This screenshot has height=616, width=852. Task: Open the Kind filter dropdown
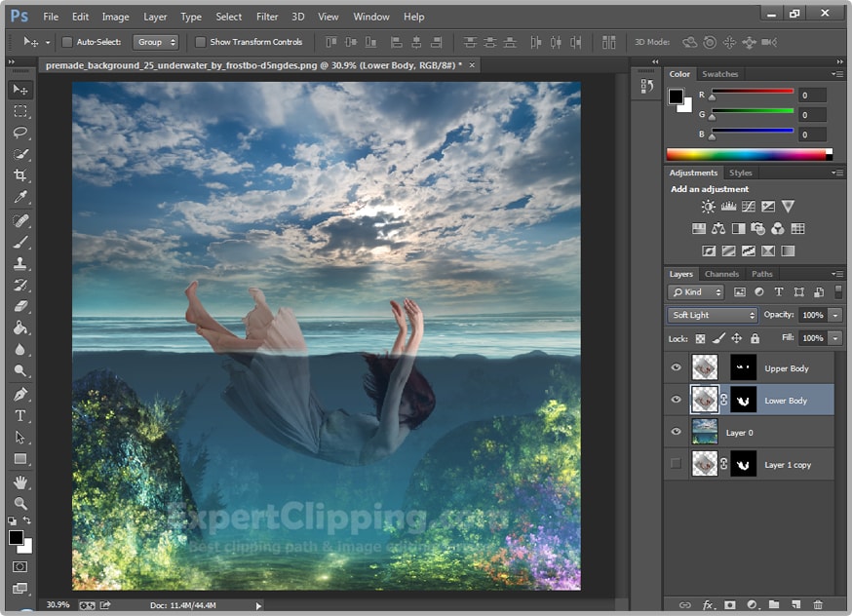[694, 292]
